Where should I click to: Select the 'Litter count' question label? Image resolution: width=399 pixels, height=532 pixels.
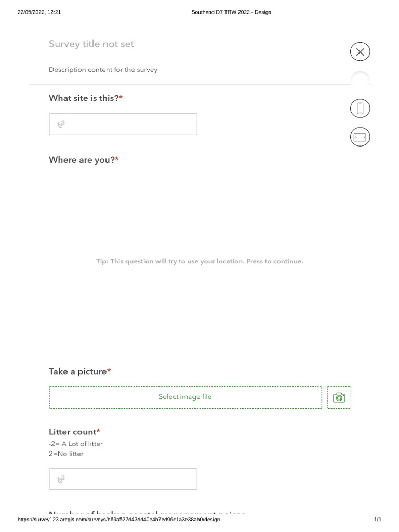click(74, 432)
